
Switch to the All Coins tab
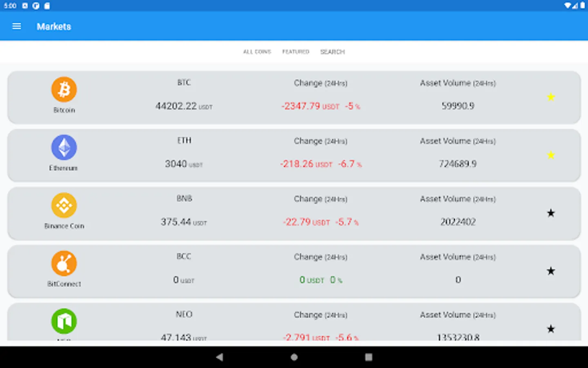[257, 52]
